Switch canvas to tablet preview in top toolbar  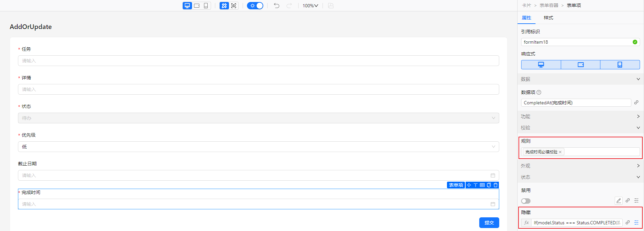197,6
